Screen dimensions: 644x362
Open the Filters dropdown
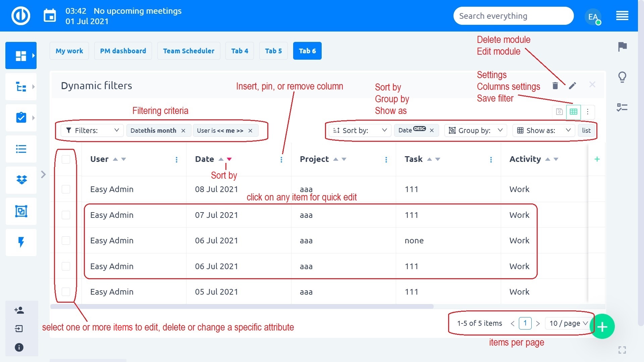click(92, 130)
